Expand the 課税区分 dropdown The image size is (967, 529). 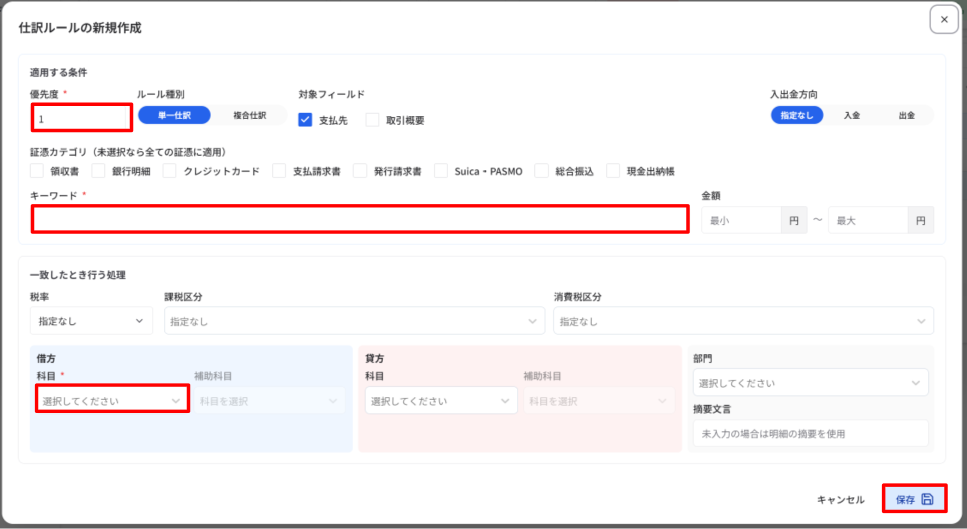[355, 321]
